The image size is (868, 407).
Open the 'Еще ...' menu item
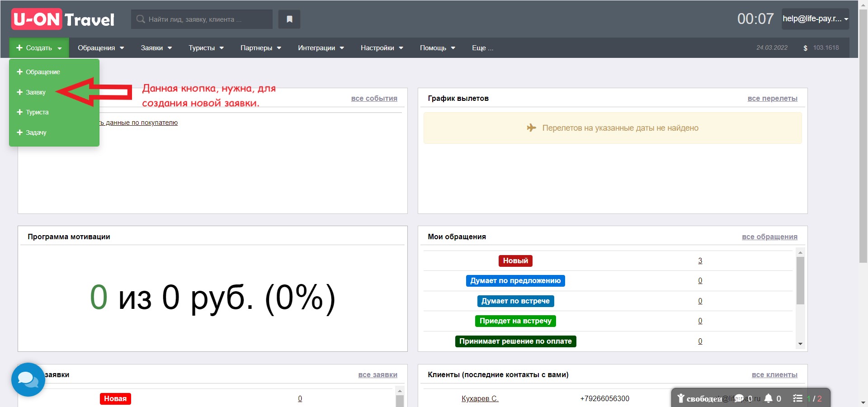482,47
